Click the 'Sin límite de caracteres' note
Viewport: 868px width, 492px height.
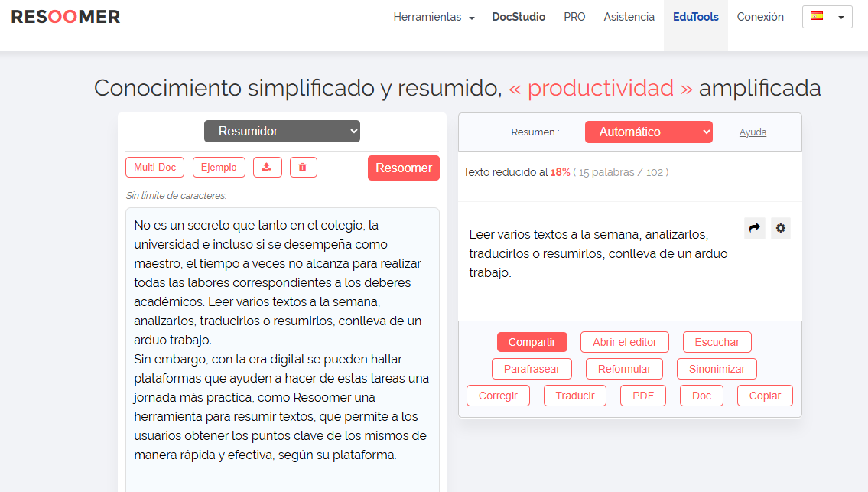(176, 196)
